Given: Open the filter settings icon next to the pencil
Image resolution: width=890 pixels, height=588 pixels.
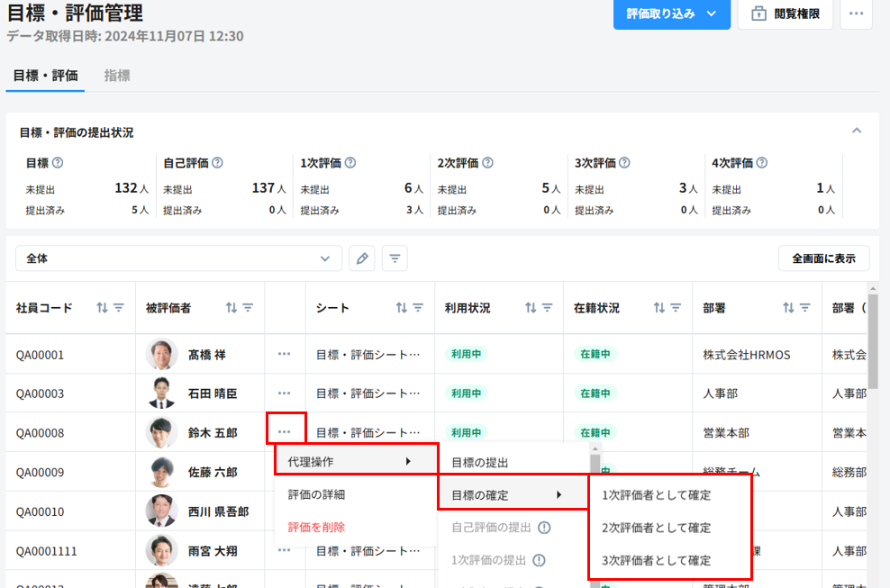Looking at the screenshot, I should click(395, 258).
